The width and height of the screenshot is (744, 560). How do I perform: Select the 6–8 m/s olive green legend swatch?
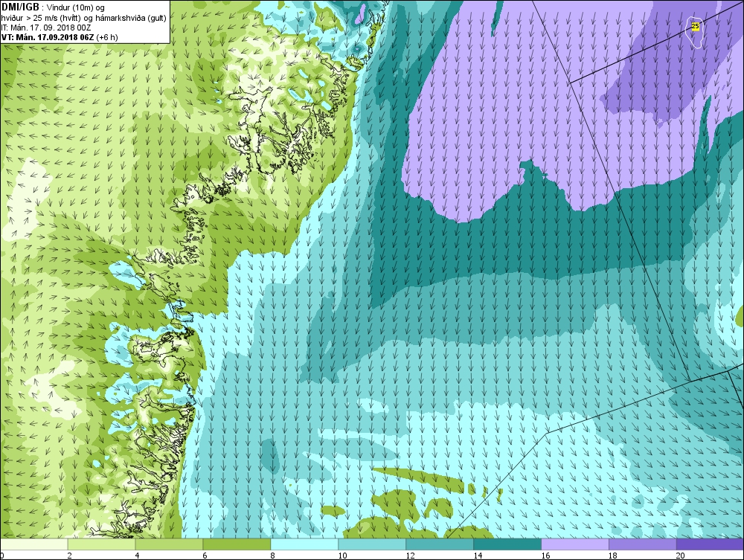point(237,544)
